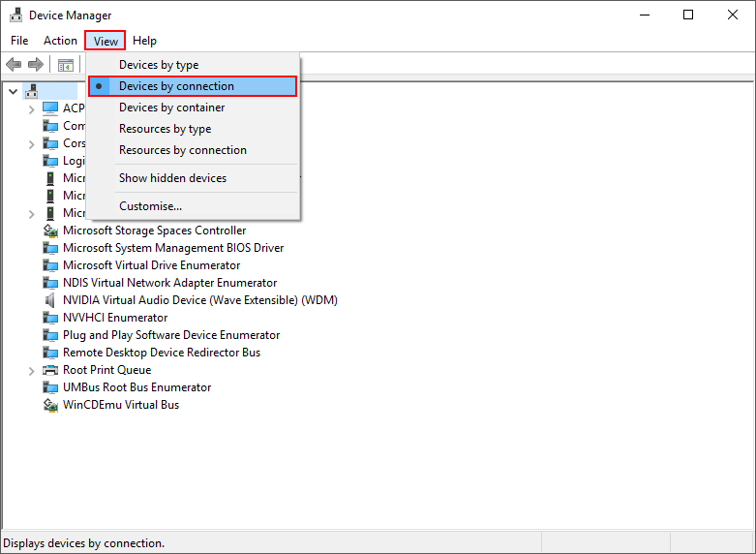
Task: Close the open View menu
Action: tap(106, 41)
